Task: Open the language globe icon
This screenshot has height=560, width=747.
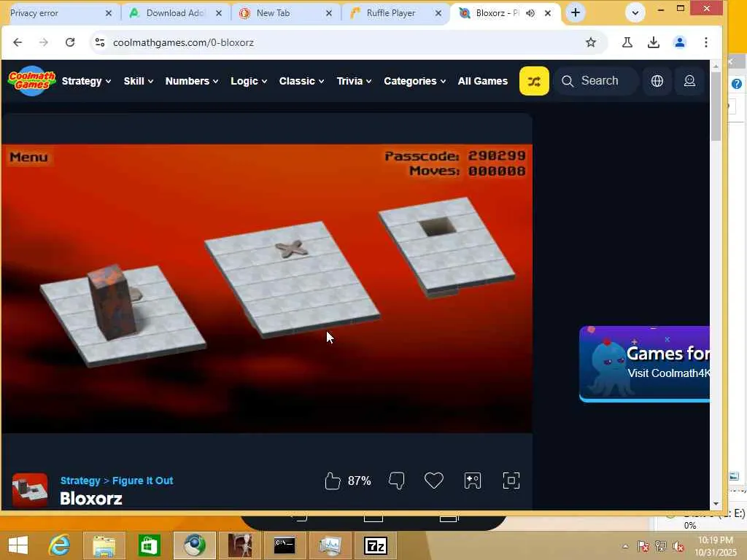Action: coord(657,81)
